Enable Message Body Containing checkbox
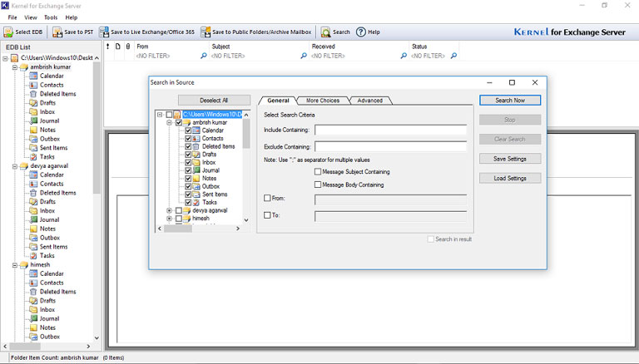Screen dimensions: 639x364 coord(318,184)
